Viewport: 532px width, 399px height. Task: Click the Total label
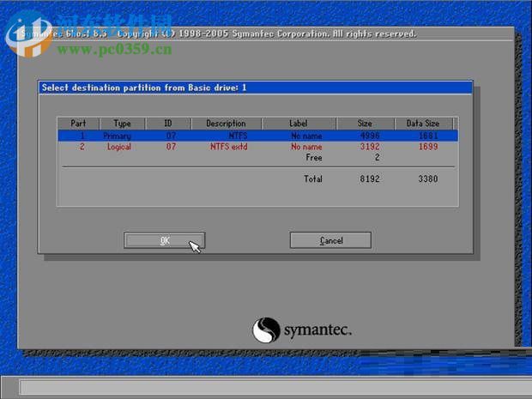[x=313, y=178]
